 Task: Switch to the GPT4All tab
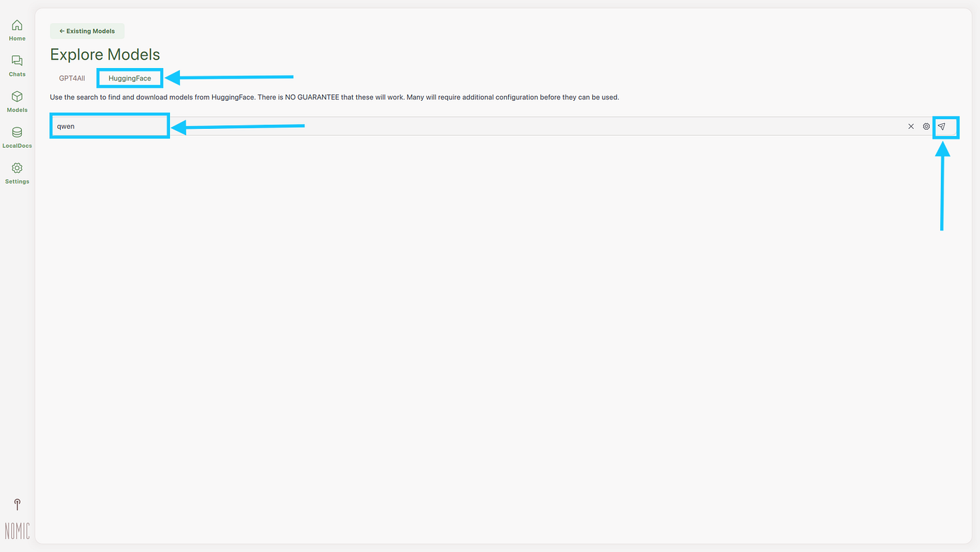click(x=72, y=78)
